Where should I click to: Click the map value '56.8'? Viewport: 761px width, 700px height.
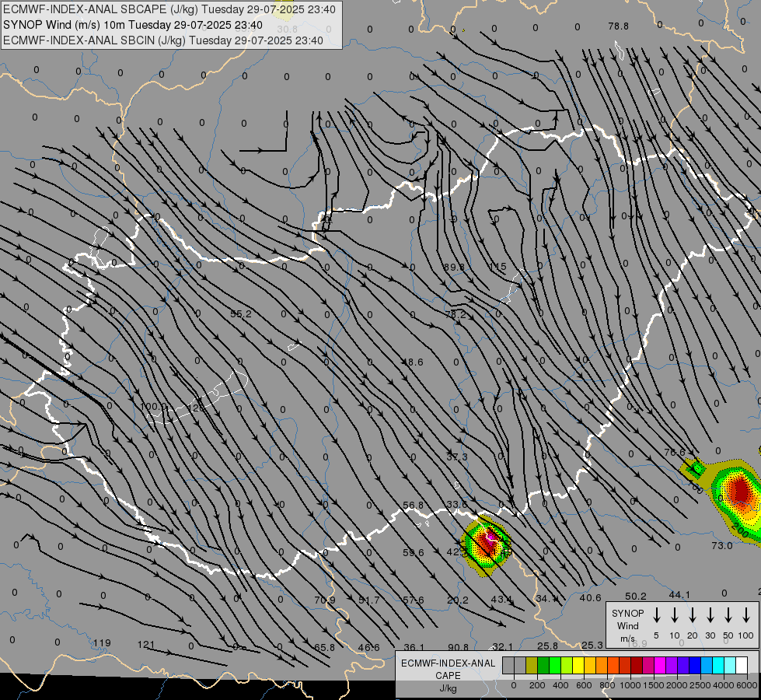pos(413,505)
